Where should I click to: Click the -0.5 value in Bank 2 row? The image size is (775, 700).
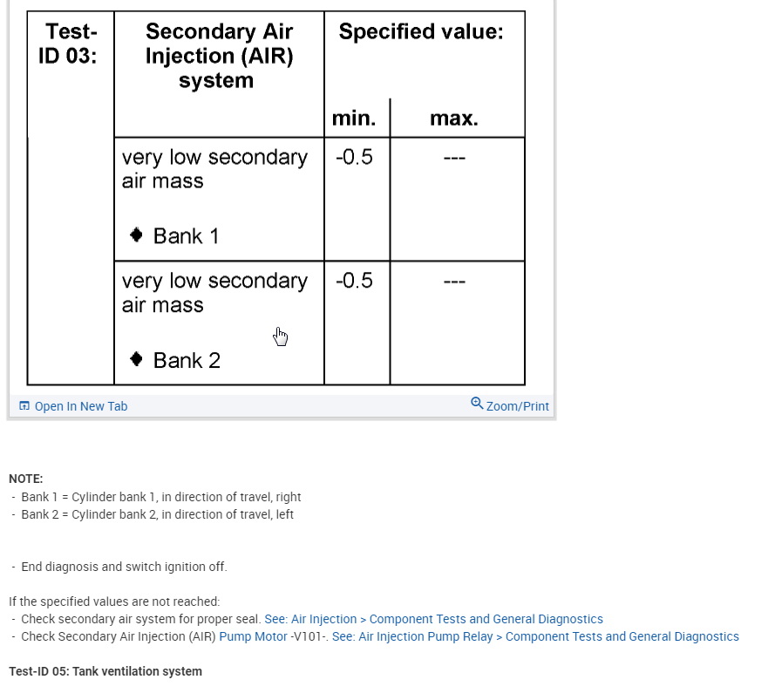pos(354,281)
